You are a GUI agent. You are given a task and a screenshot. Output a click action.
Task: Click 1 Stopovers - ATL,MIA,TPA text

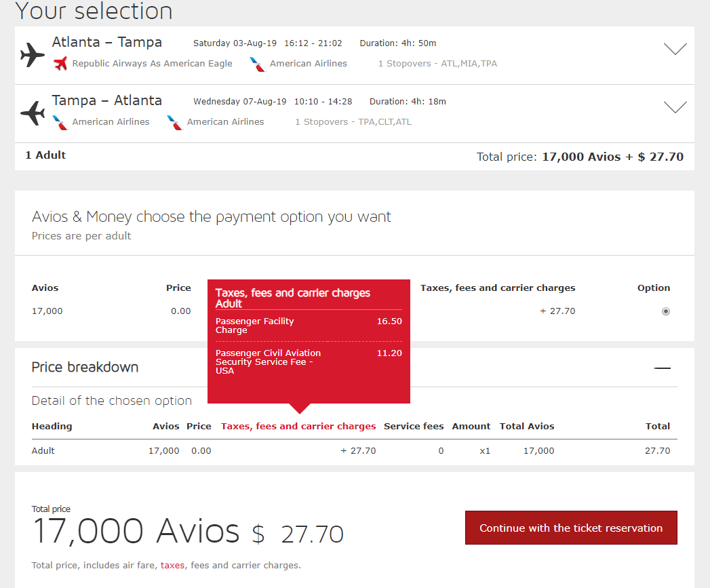coord(437,64)
